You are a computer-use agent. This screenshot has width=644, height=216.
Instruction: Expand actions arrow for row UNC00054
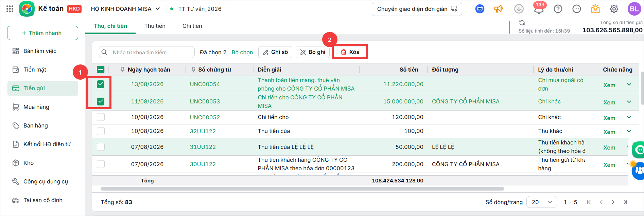pos(629,84)
